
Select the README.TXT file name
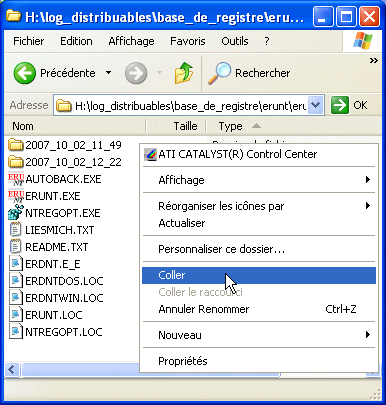[57, 247]
